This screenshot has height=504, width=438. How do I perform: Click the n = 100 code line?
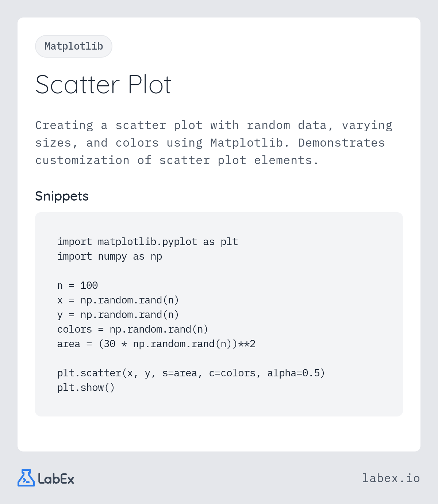pos(77,286)
